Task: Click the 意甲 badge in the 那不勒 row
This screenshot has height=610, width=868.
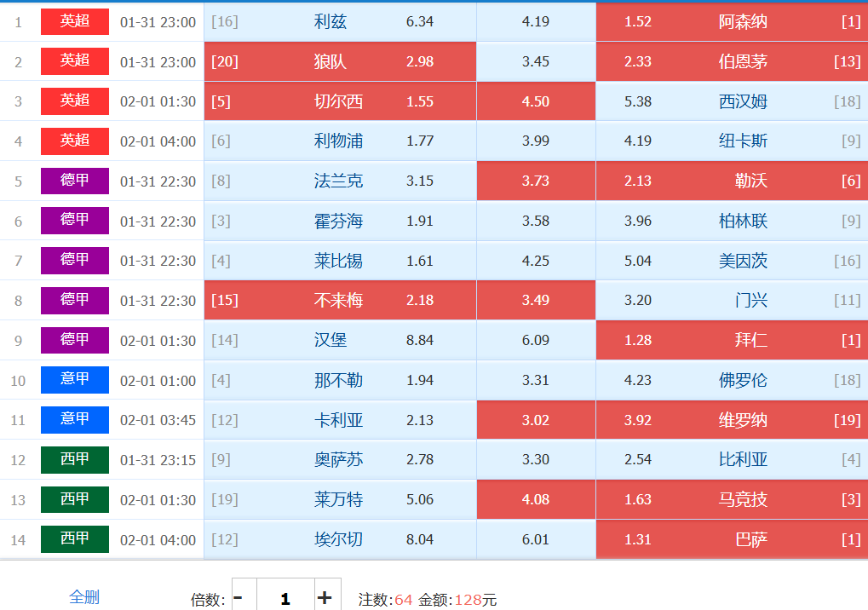Action: (75, 380)
